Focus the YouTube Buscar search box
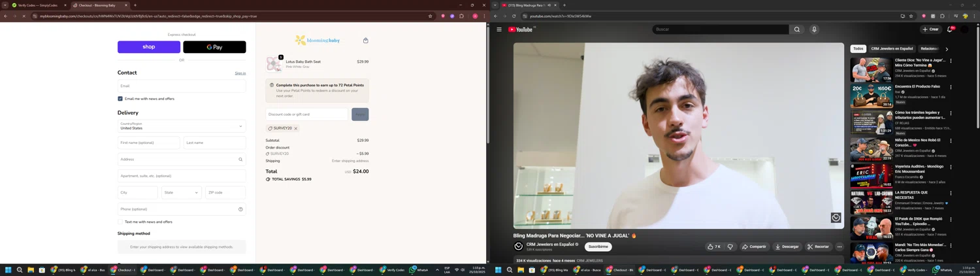The height and width of the screenshot is (276, 980). (x=721, y=29)
